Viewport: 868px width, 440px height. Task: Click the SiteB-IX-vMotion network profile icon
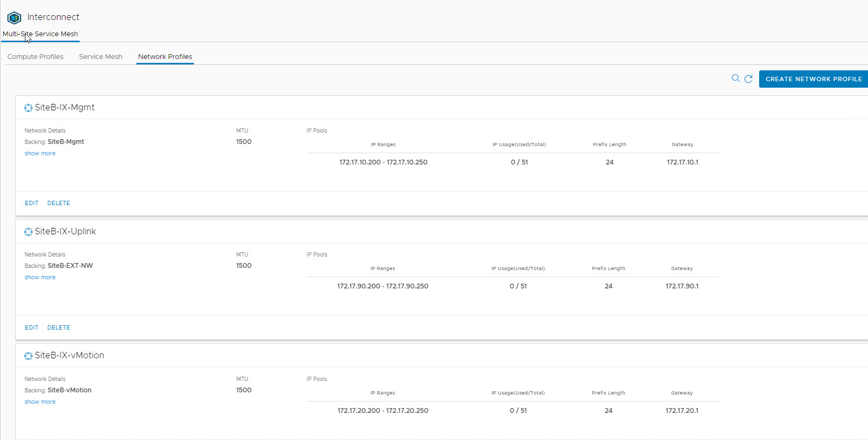click(28, 356)
